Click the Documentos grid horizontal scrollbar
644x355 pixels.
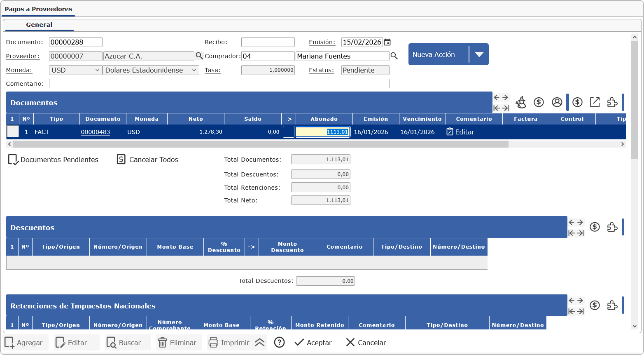tap(261, 144)
